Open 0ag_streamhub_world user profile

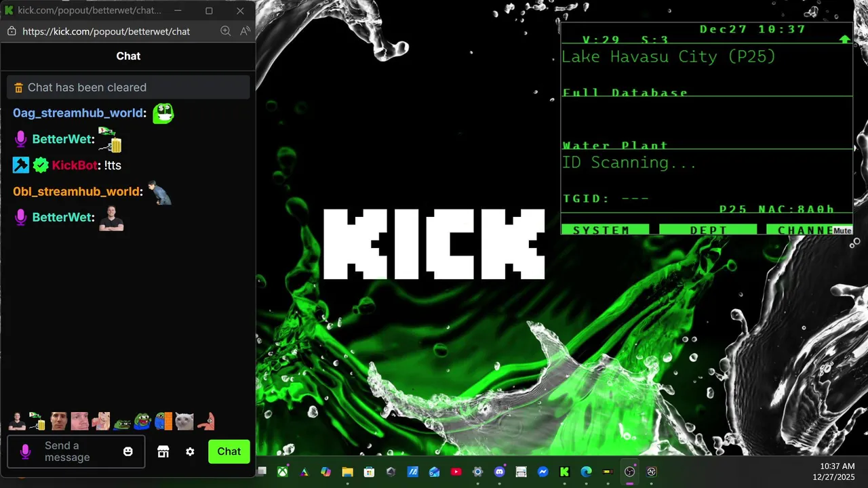click(78, 113)
